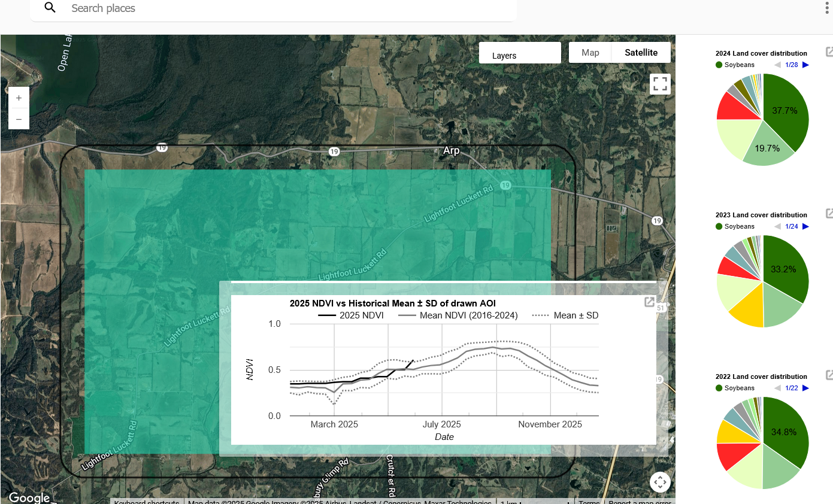Pop out 2023 Land cover chart
This screenshot has height=504, width=833.
(x=829, y=214)
